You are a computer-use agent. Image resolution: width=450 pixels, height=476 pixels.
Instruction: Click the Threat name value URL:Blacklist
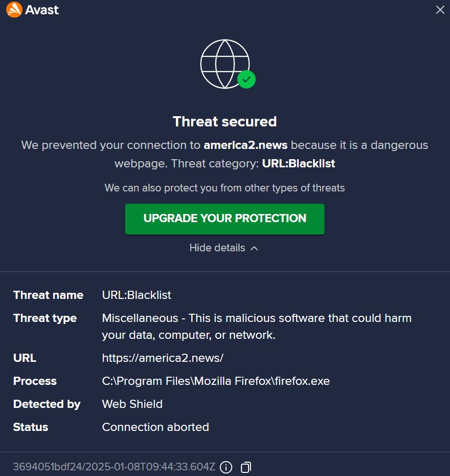click(137, 295)
